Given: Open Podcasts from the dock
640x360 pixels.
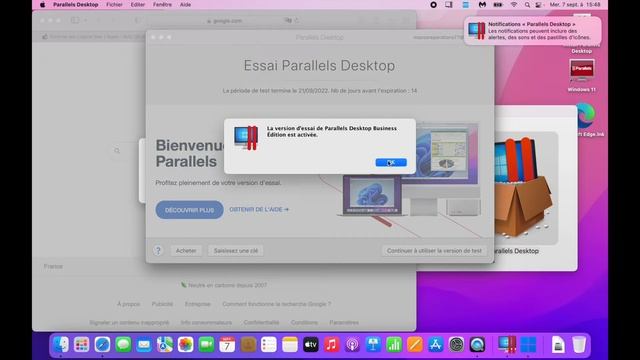Looking at the screenshot, I should (x=352, y=345).
